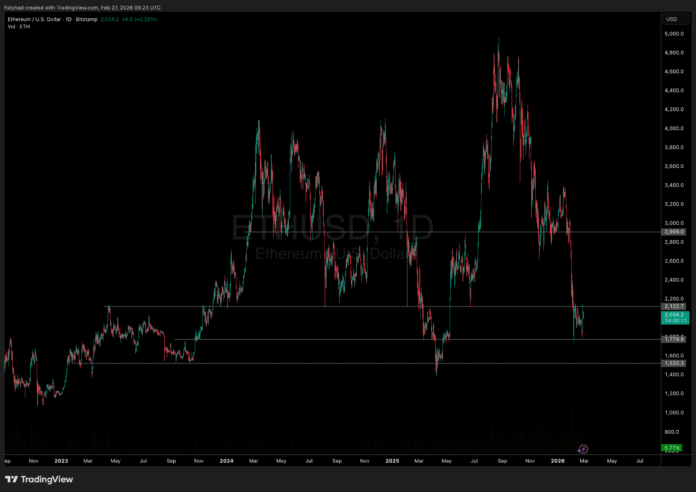The height and width of the screenshot is (492, 696).
Task: Select the 2,122.7 horizontal line price label
Action: pyautogui.click(x=672, y=306)
